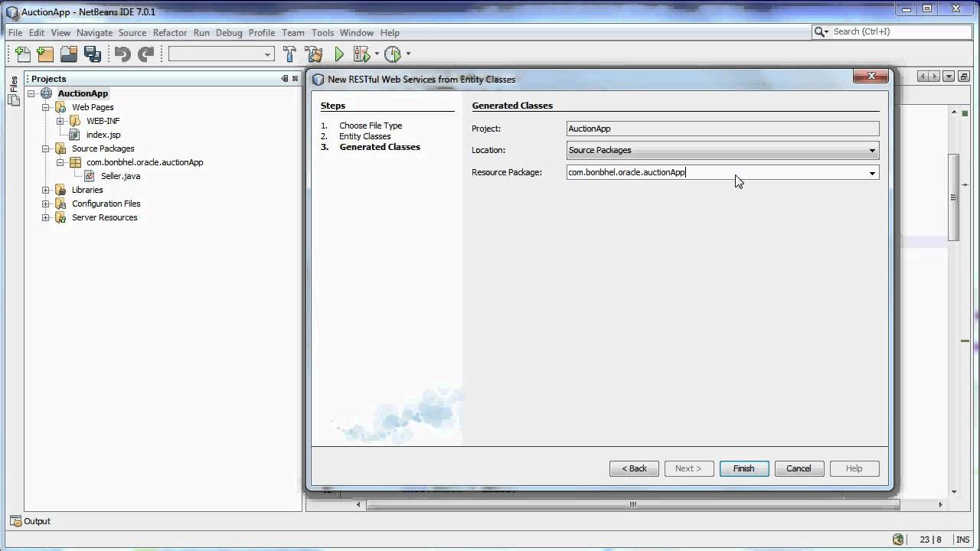Open the Files side tab
This screenshot has width=980, height=551.
point(14,83)
